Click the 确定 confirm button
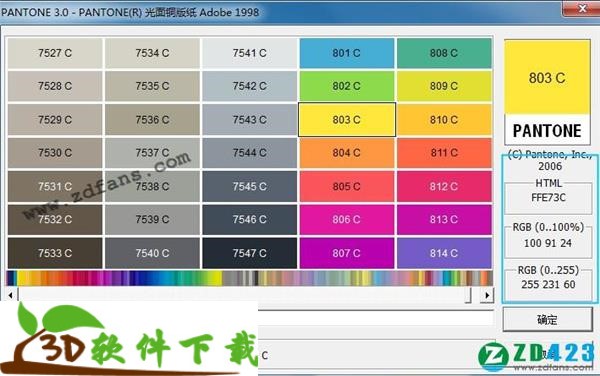Image resolution: width=600 pixels, height=376 pixels. 548,319
